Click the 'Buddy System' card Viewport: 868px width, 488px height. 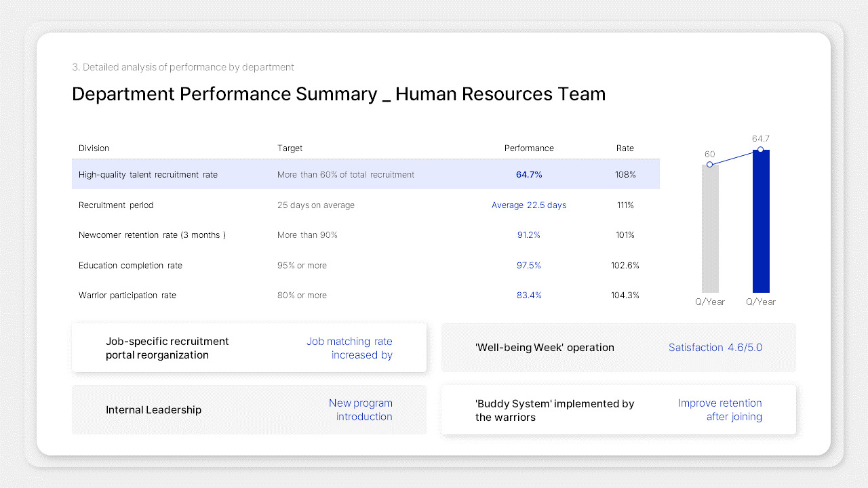618,409
